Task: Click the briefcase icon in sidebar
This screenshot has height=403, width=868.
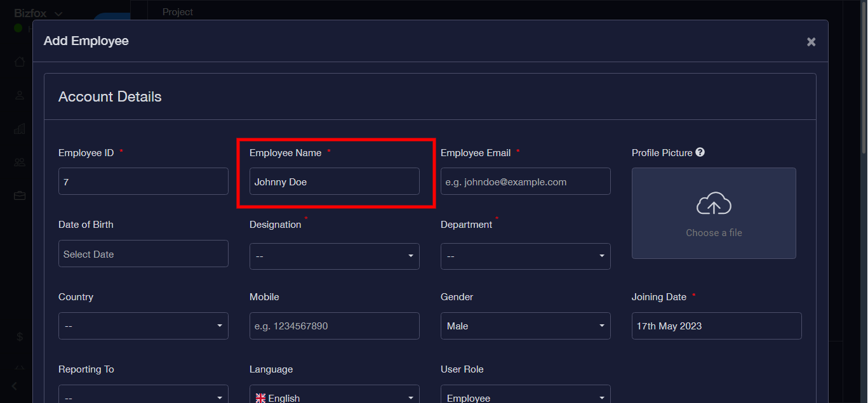Action: coord(20,195)
